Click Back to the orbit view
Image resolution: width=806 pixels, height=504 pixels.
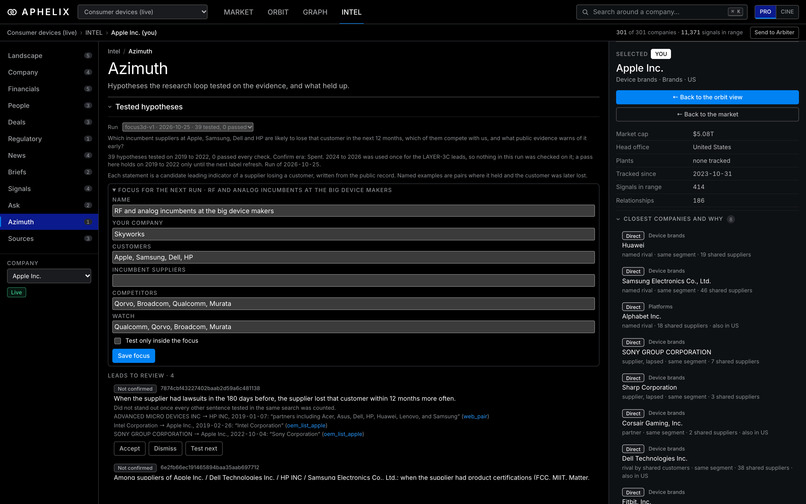707,97
